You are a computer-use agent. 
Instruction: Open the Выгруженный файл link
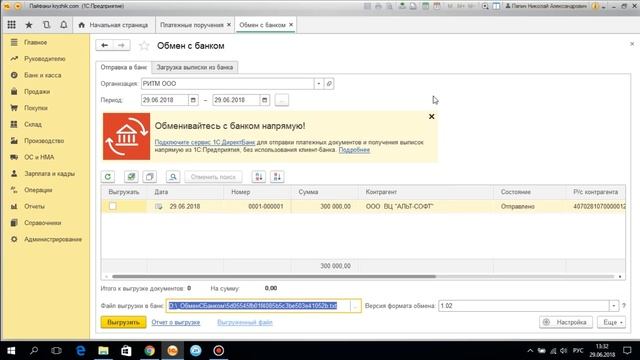pos(244,322)
